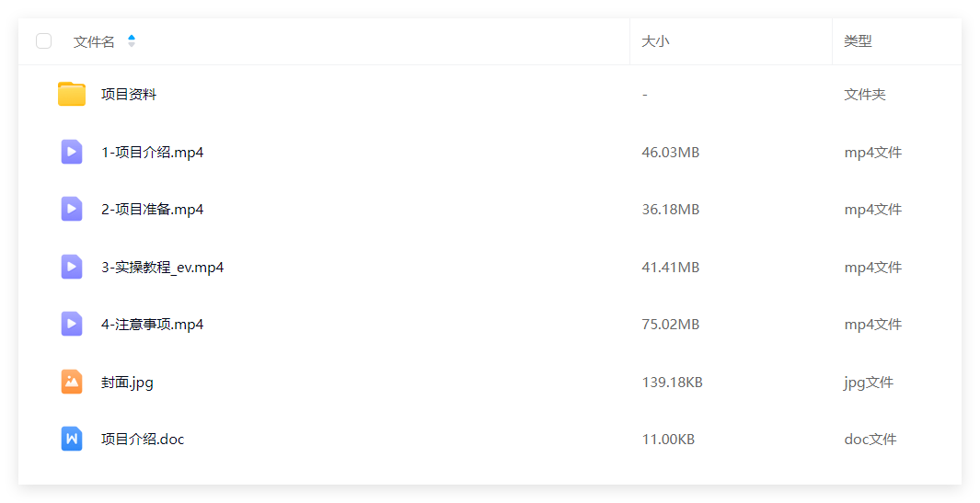
Task: Open the 项目介绍.doc file name
Action: pyautogui.click(x=143, y=440)
